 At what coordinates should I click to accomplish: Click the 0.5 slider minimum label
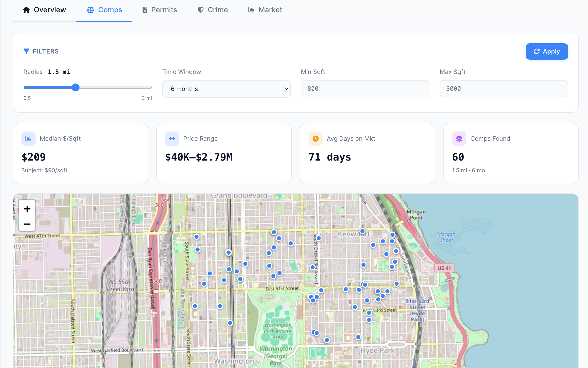tap(27, 98)
